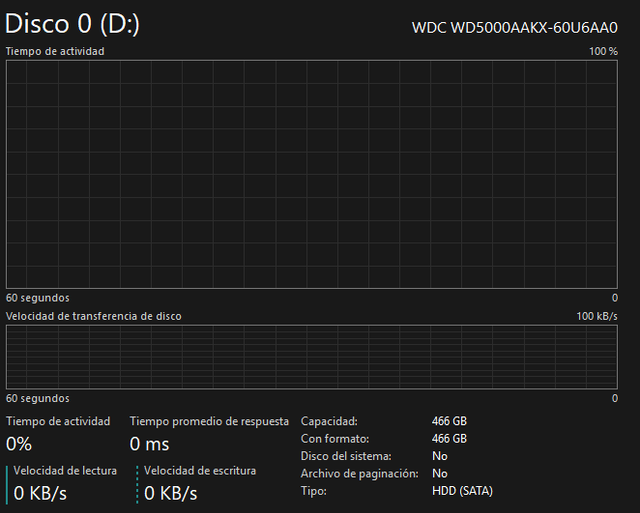Click the Disco 0 (D:) title
The width and height of the screenshot is (640, 513).
pos(72,24)
